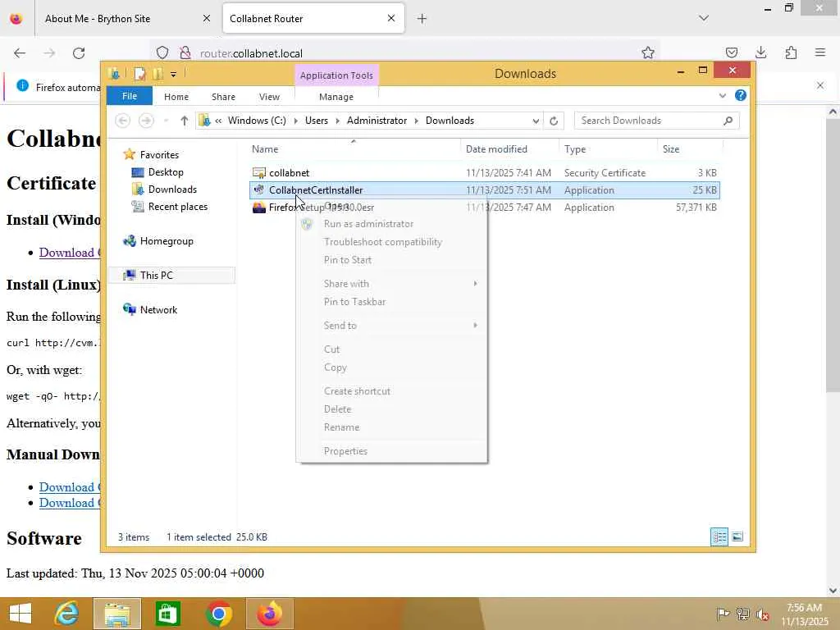Choose Pin to Start from menu
This screenshot has height=630, width=840.
pyautogui.click(x=391, y=260)
